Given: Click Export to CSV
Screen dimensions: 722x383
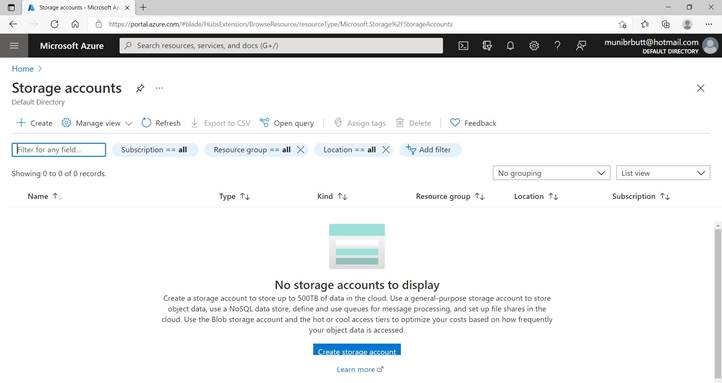Looking at the screenshot, I should pos(221,123).
